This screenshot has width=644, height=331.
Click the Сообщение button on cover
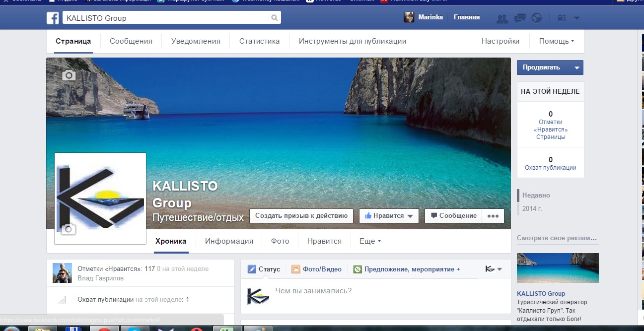[454, 216]
